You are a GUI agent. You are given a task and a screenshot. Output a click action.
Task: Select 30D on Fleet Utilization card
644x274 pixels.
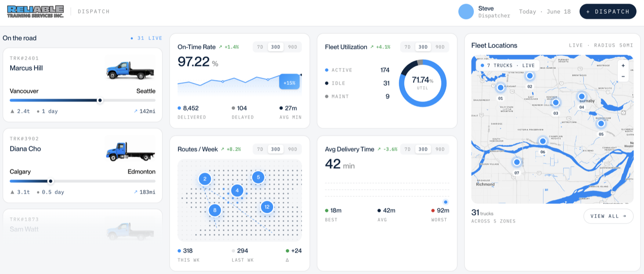coord(423,47)
